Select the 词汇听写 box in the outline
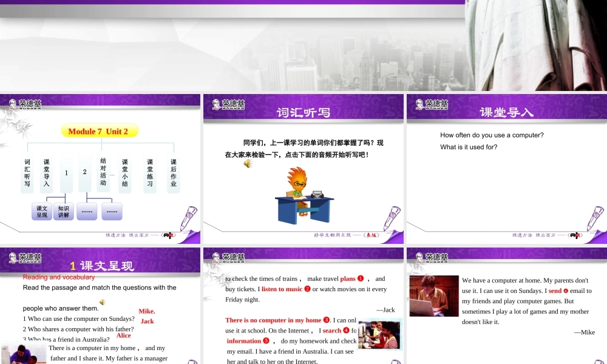 coord(27,174)
